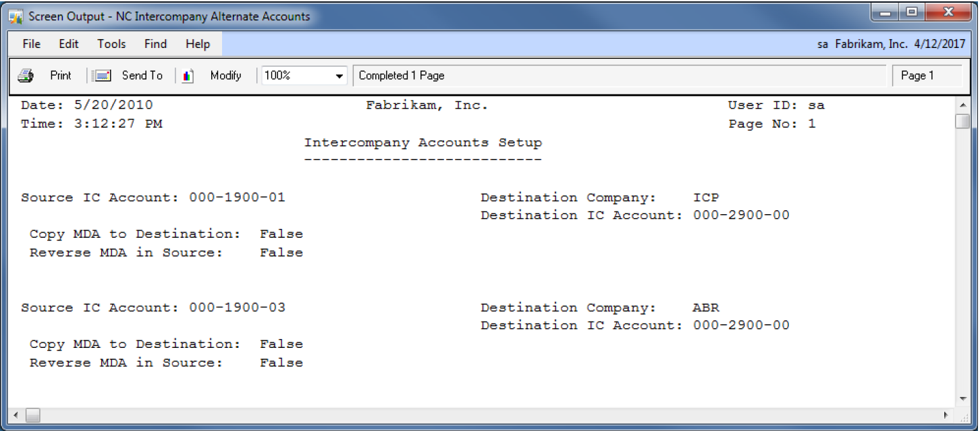The image size is (980, 431).
Task: Click the Modify text button
Action: (x=225, y=76)
